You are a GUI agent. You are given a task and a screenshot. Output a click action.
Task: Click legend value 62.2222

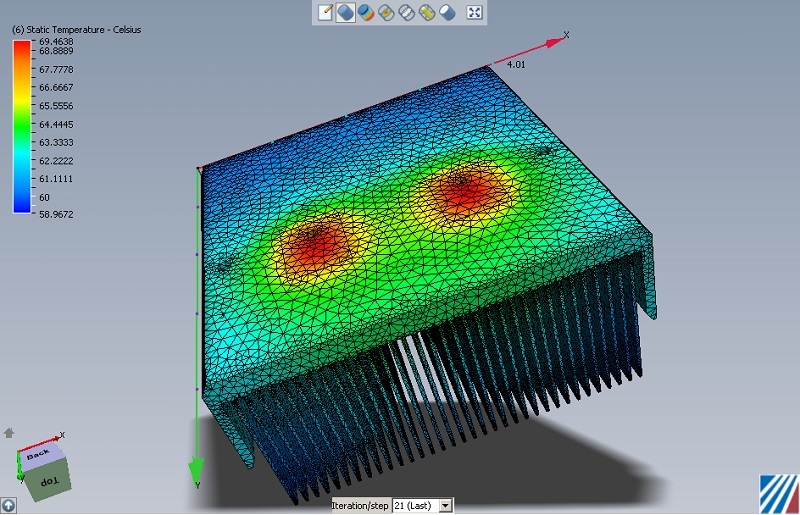[56, 161]
